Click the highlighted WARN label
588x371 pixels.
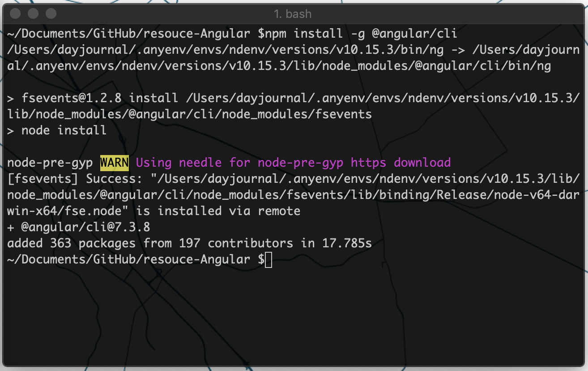115,162
